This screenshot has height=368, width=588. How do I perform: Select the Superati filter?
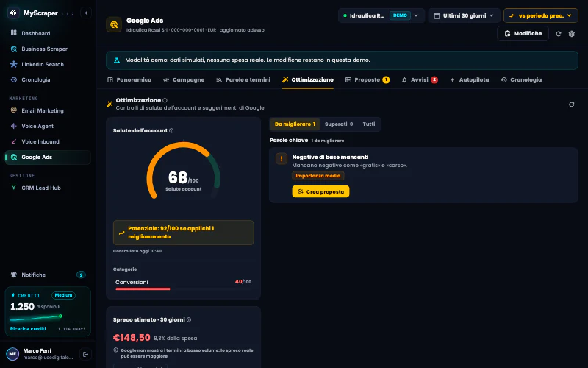(x=339, y=124)
